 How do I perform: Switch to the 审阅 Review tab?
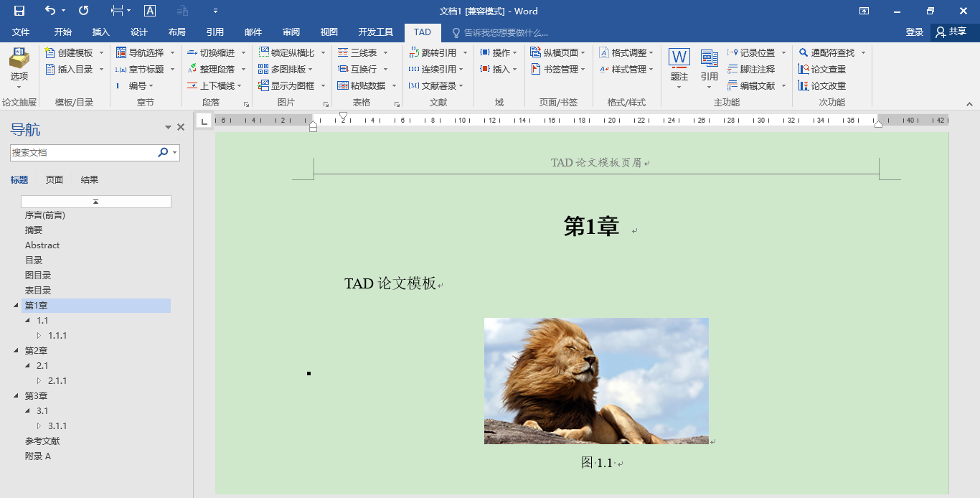(291, 32)
